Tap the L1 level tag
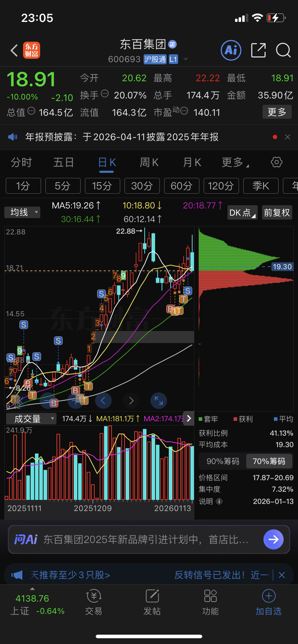 pos(173,59)
